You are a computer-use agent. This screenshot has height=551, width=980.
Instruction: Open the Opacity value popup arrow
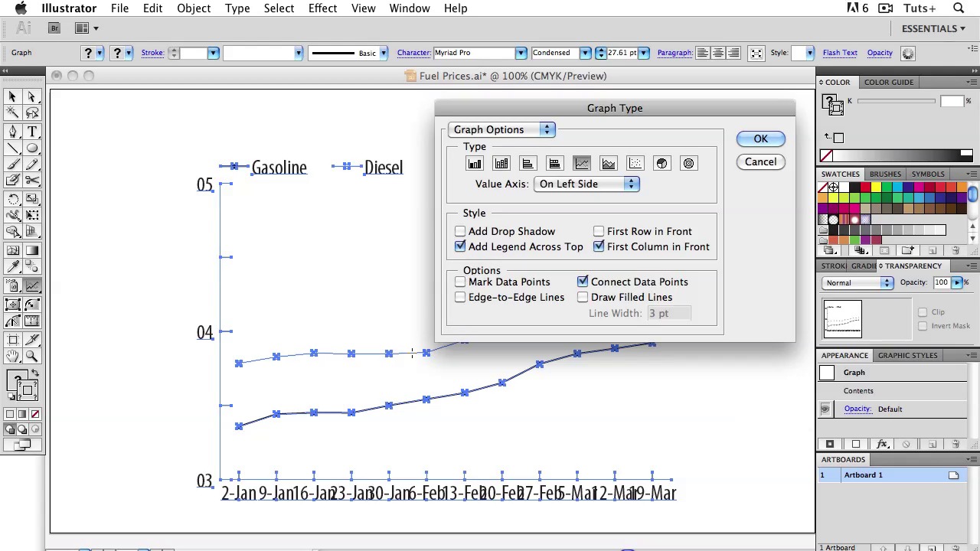point(957,282)
